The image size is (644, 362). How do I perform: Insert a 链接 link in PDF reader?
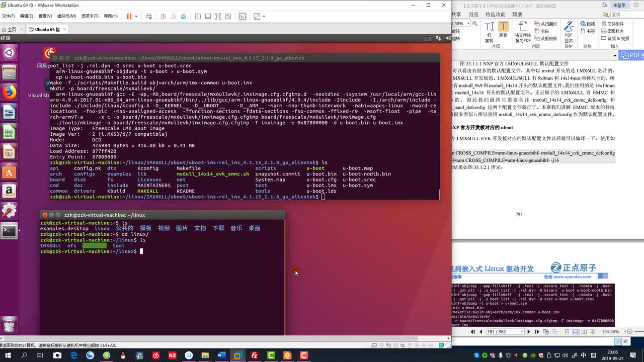(587, 24)
